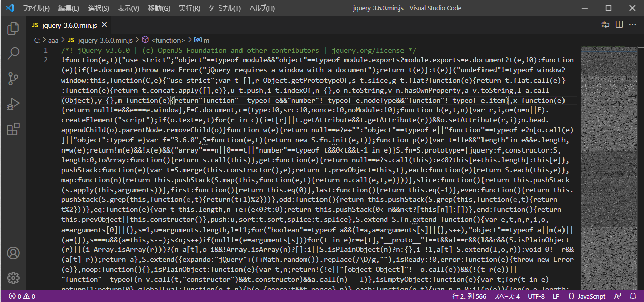
Task: Click line number 2 in gutter
Action: pyautogui.click(x=46, y=60)
